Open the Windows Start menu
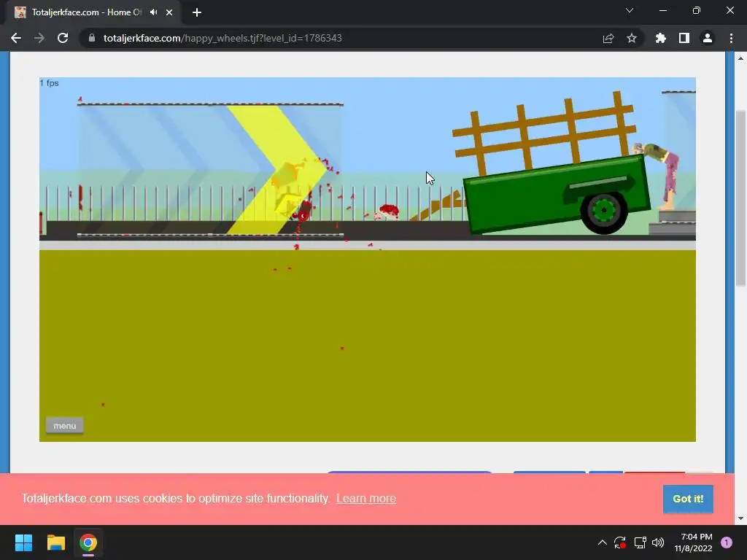 click(x=23, y=542)
